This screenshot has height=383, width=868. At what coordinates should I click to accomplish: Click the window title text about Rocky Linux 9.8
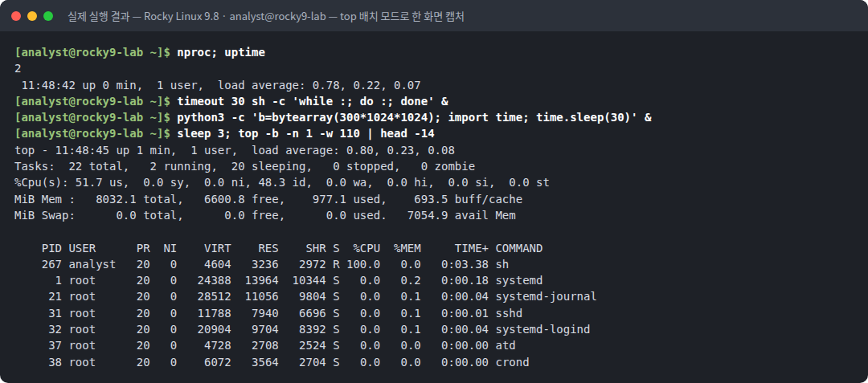pyautogui.click(x=266, y=17)
